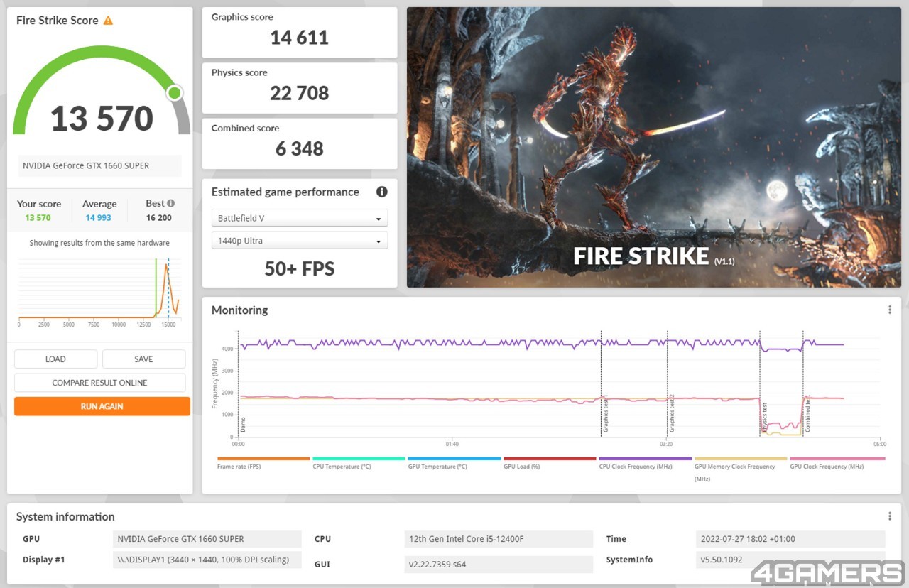Click the green score gauge knob

(175, 93)
